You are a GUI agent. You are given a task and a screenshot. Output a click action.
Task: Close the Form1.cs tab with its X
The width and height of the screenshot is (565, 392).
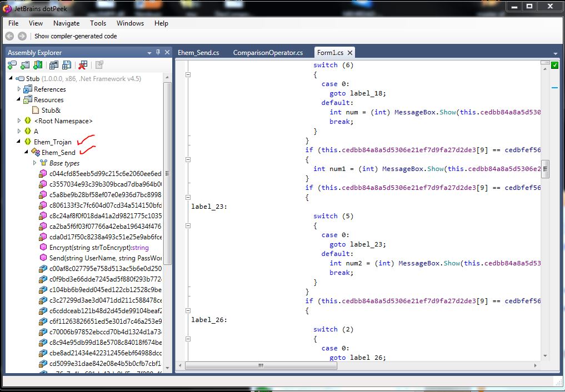pos(349,53)
